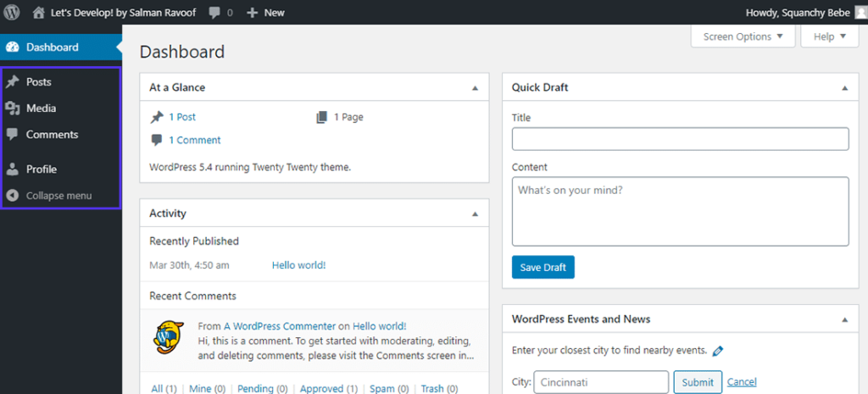Image resolution: width=868 pixels, height=394 pixels.
Task: Click the Profile person icon in sidebar
Action: (12, 169)
